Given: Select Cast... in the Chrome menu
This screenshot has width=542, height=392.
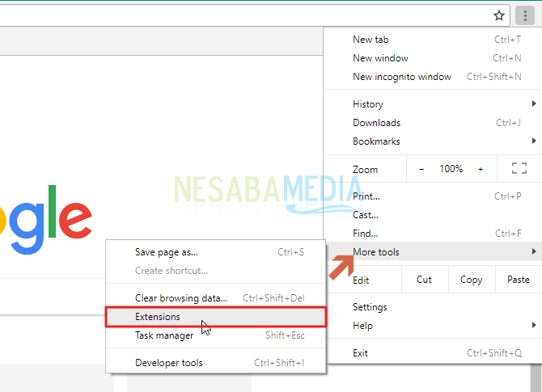Looking at the screenshot, I should click(x=433, y=215).
